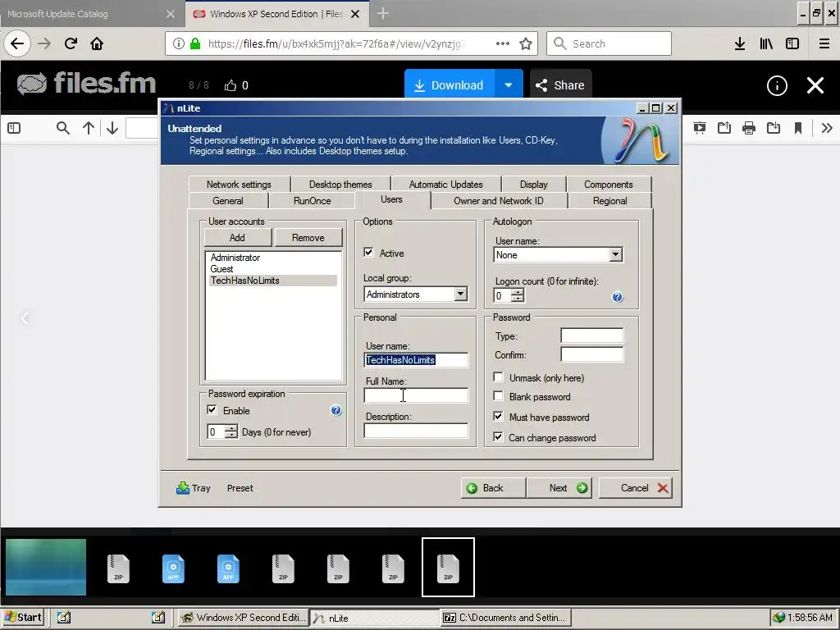840x630 pixels.
Task: Go to previous file with left chevron
Action: (25, 319)
